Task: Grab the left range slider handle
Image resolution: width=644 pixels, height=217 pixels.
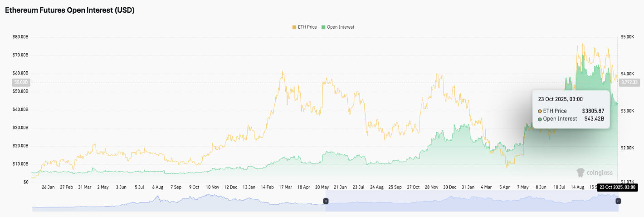Action: [x=325, y=201]
